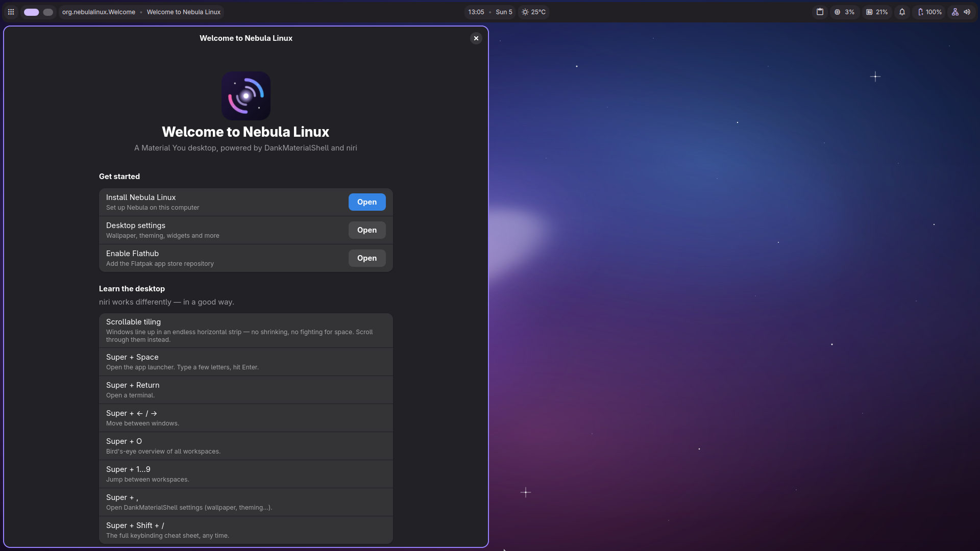Open the weather widget showing 25°C
Screen dimensions: 980x551
click(534, 12)
